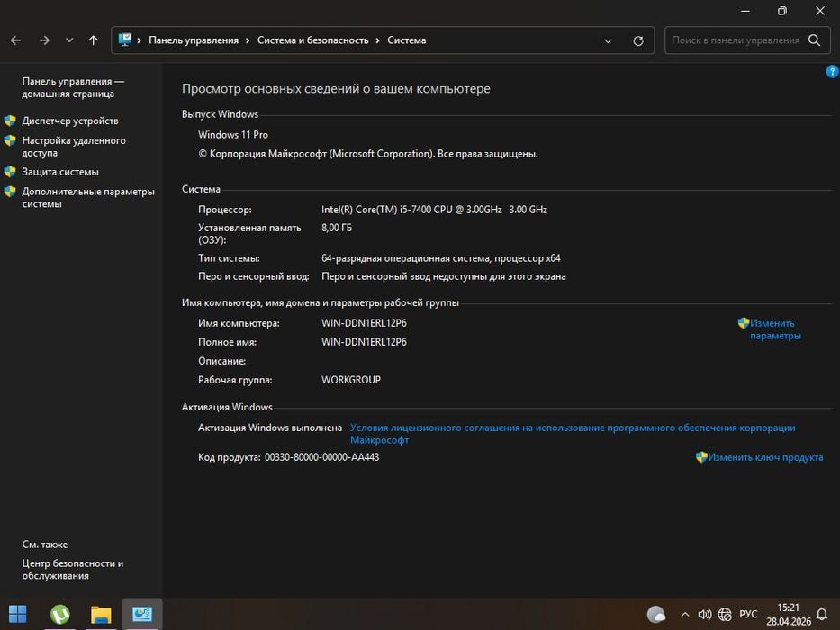Open the recent locations chevron dropdown
This screenshot has width=840, height=630.
pos(69,40)
